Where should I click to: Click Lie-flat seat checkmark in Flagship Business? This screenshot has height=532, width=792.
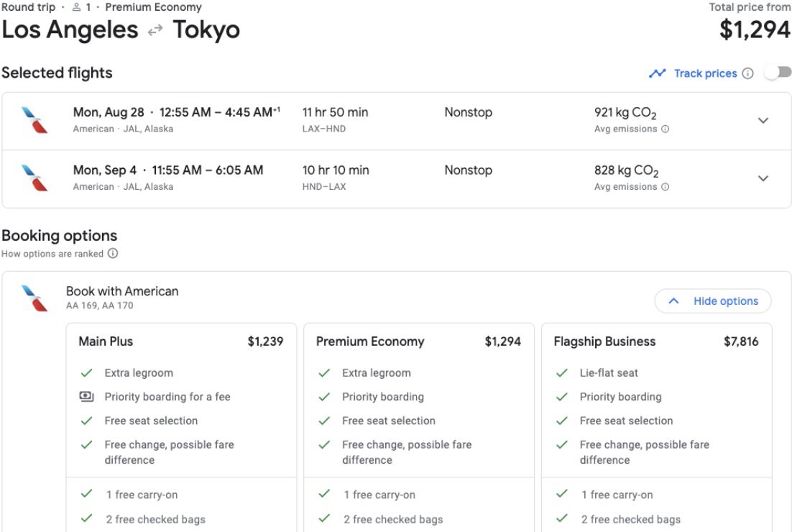(562, 373)
